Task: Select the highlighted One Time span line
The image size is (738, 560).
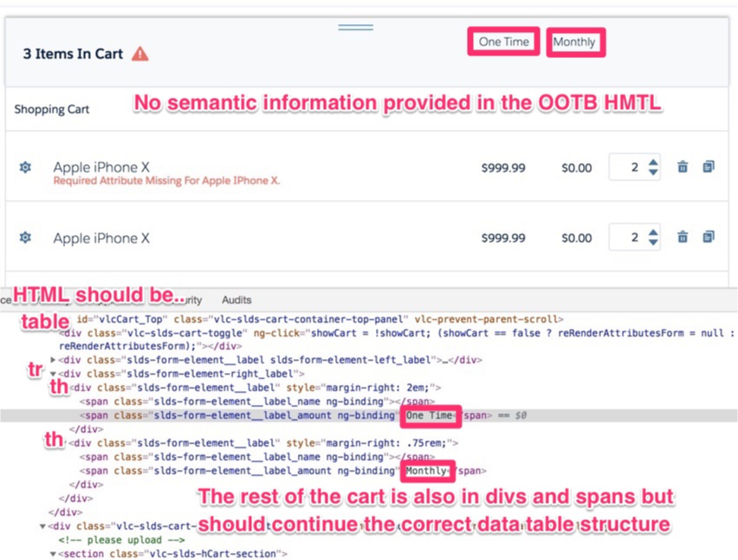Action: (x=260, y=415)
